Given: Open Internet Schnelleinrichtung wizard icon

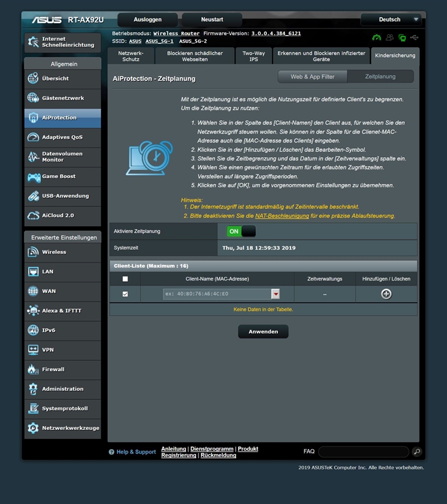Looking at the screenshot, I should pos(33,42).
